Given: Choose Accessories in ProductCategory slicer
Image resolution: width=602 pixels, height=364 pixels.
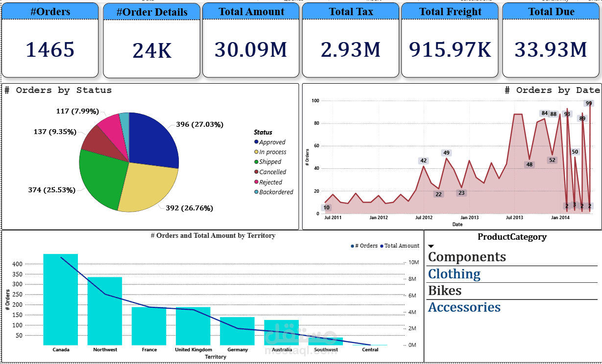Looking at the screenshot, I should point(464,307).
